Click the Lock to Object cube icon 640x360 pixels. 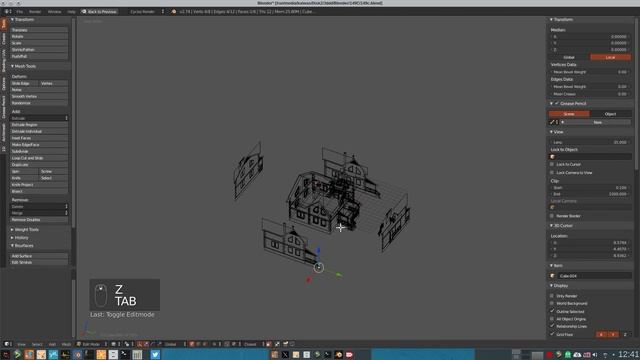553,157
